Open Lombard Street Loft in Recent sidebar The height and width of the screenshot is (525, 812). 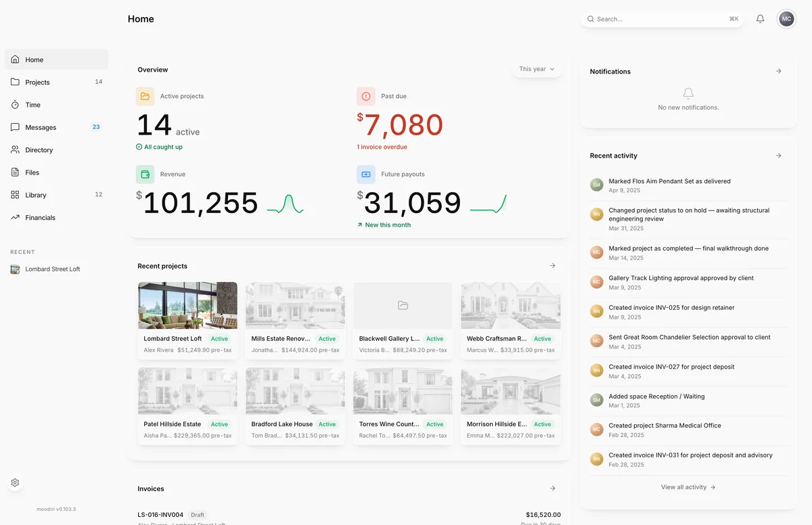pos(56,269)
